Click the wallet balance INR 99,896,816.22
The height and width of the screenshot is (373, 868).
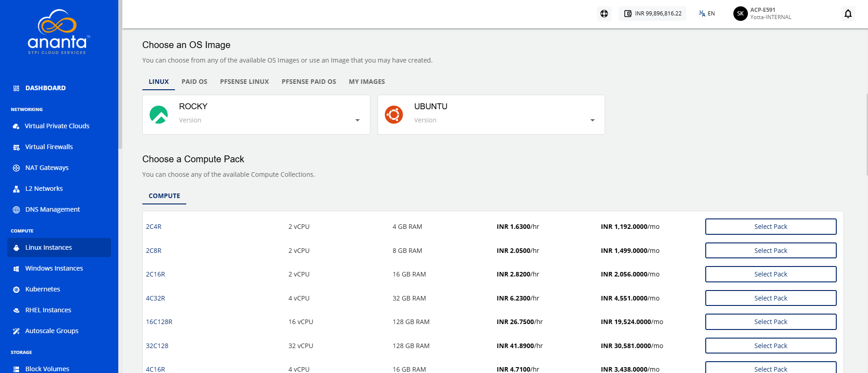coord(652,14)
